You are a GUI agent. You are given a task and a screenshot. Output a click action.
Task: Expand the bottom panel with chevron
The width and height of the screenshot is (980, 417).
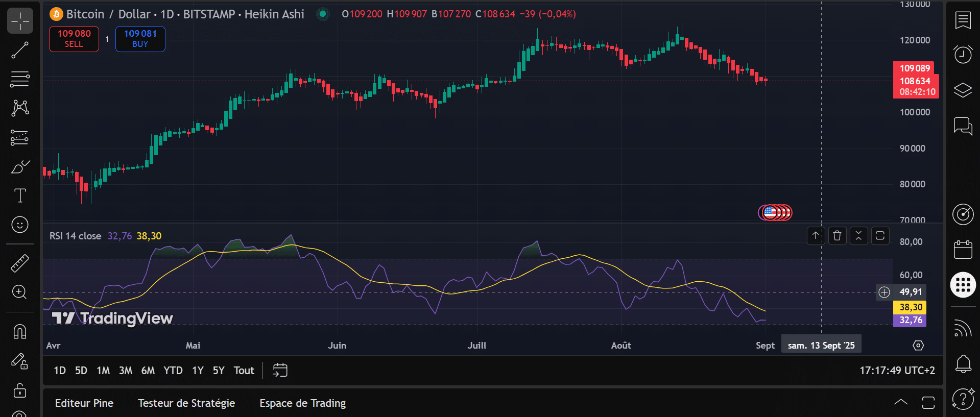901,402
